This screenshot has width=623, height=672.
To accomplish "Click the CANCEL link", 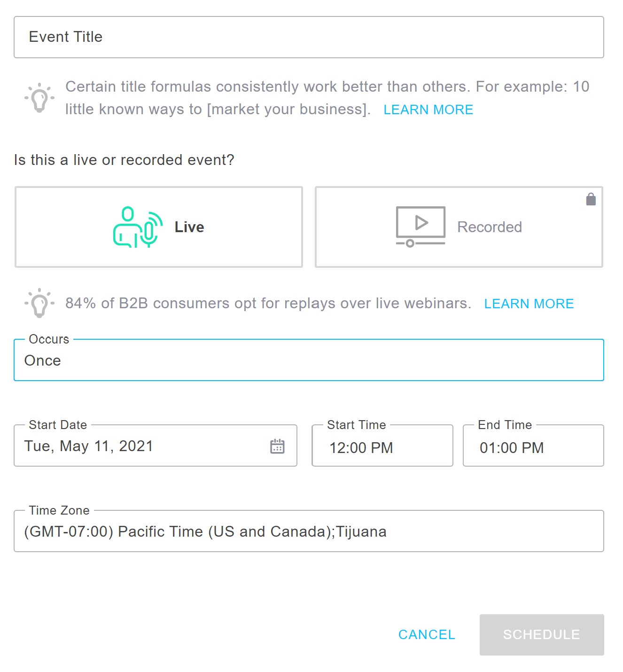I will (x=426, y=634).
